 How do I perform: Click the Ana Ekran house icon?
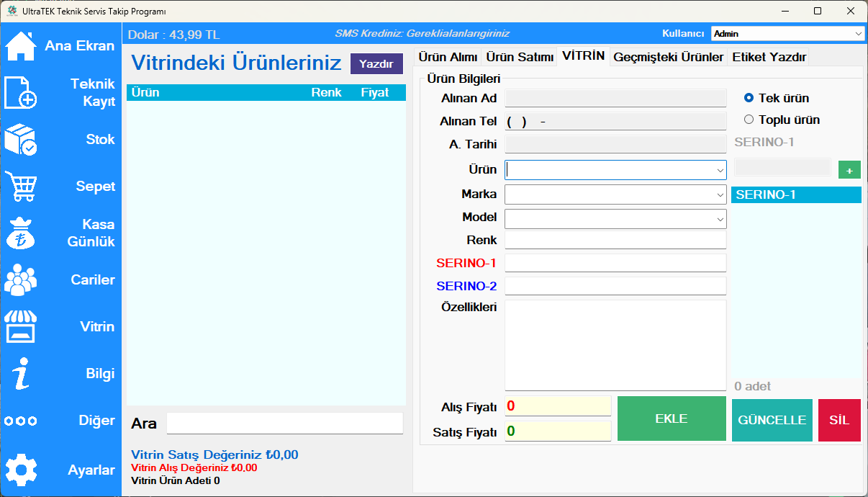point(21,46)
